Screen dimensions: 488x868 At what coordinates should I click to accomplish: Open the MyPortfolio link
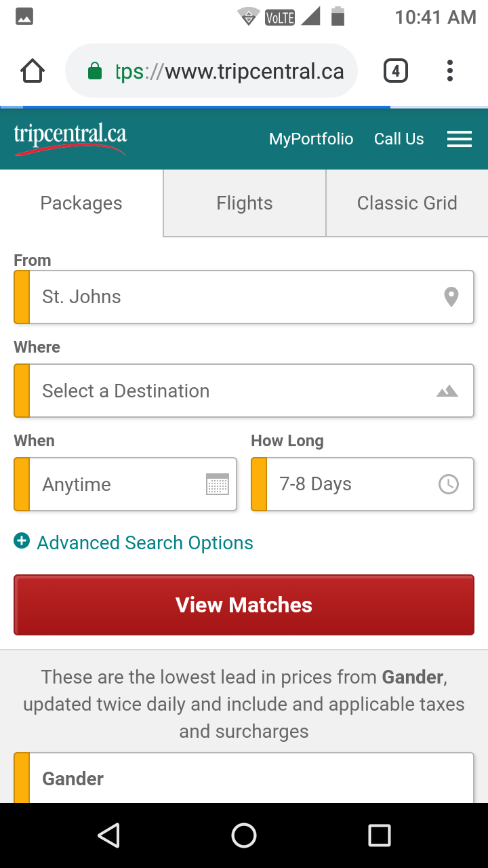[311, 139]
